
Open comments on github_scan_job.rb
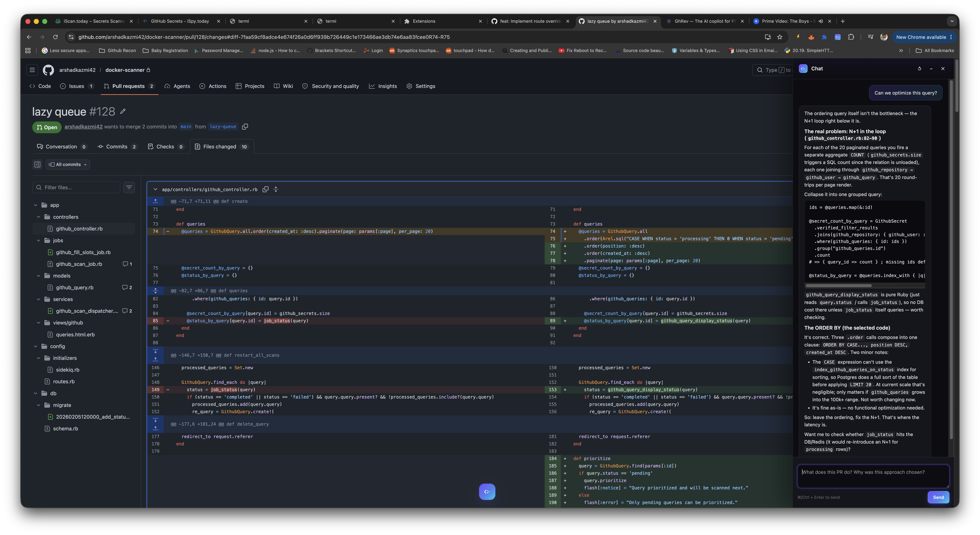[x=127, y=264]
